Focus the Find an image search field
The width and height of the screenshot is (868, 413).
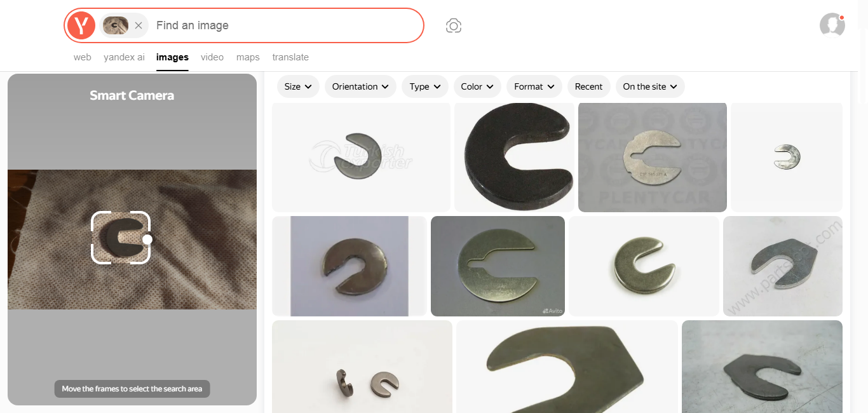286,25
